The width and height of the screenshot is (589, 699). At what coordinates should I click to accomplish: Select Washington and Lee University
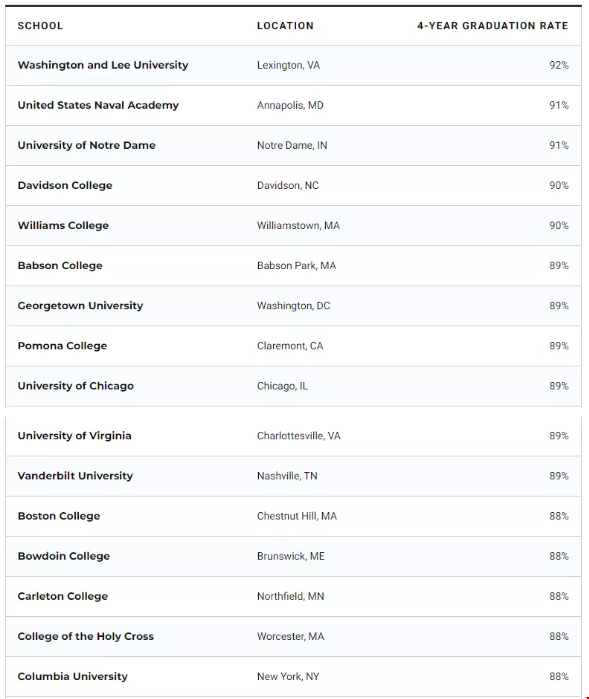coord(103,65)
